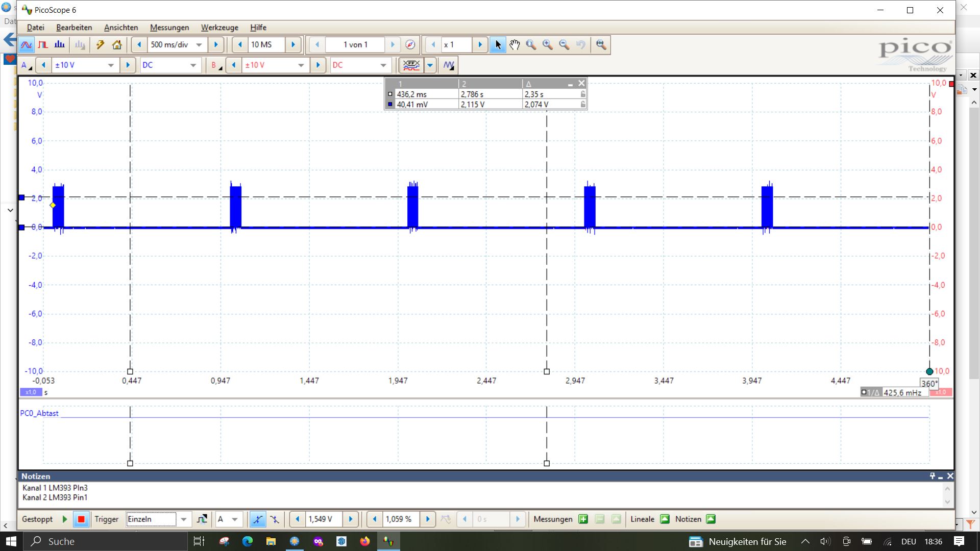Add measurement with green plus button

[x=583, y=519]
